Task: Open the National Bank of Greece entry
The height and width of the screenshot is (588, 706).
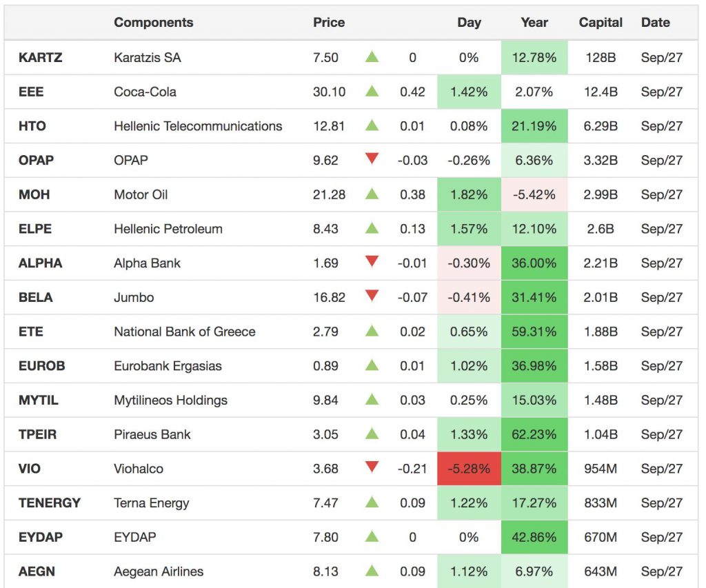Action: [x=186, y=332]
